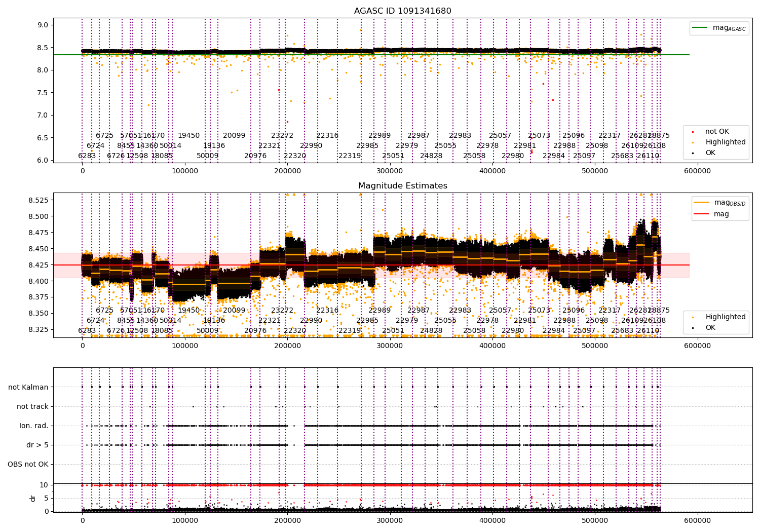Click the 'Magnitude Estimates' plot title
Screen dimensions: 760x532
pyautogui.click(x=402, y=186)
